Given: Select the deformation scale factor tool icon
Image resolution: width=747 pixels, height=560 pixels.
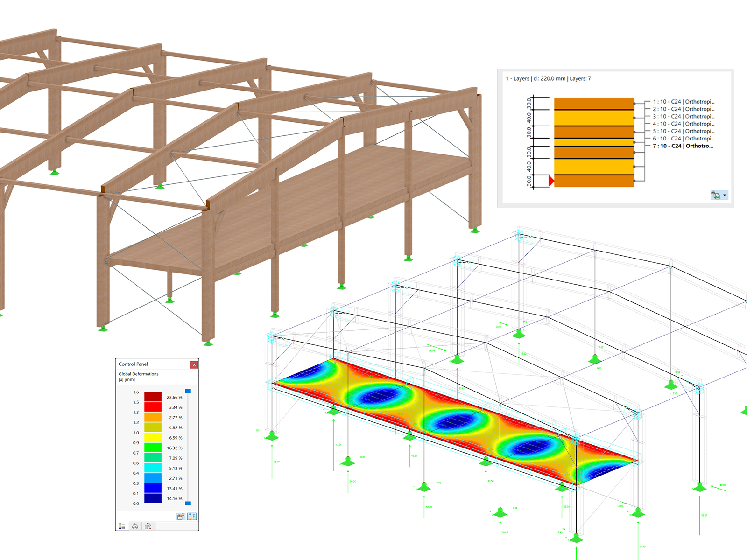Looking at the screenshot, I should (148, 526).
